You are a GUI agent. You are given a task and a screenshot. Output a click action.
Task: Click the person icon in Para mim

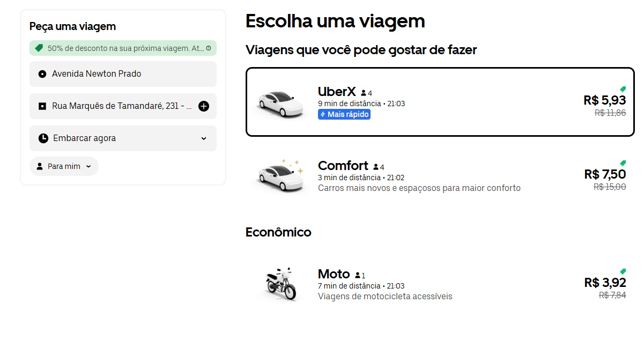(x=40, y=166)
